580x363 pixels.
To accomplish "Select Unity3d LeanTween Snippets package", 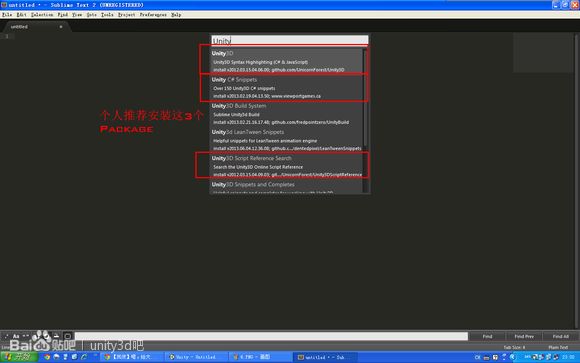I will [287, 140].
